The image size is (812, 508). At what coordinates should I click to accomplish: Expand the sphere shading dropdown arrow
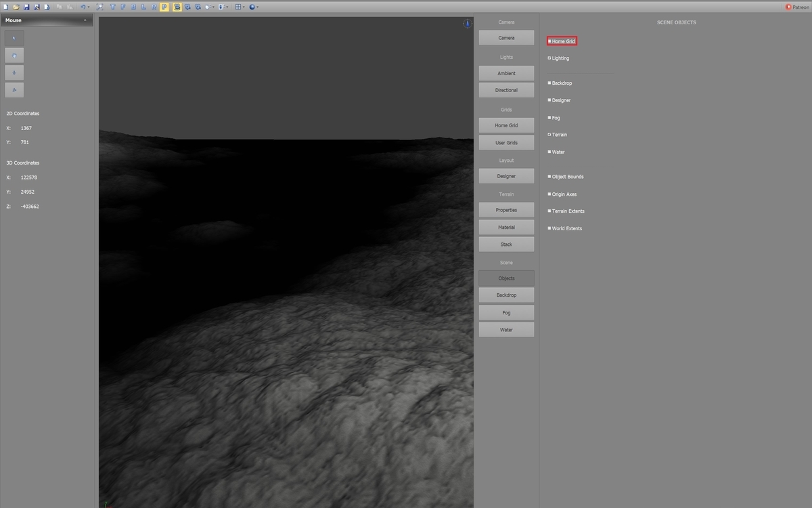(258, 7)
